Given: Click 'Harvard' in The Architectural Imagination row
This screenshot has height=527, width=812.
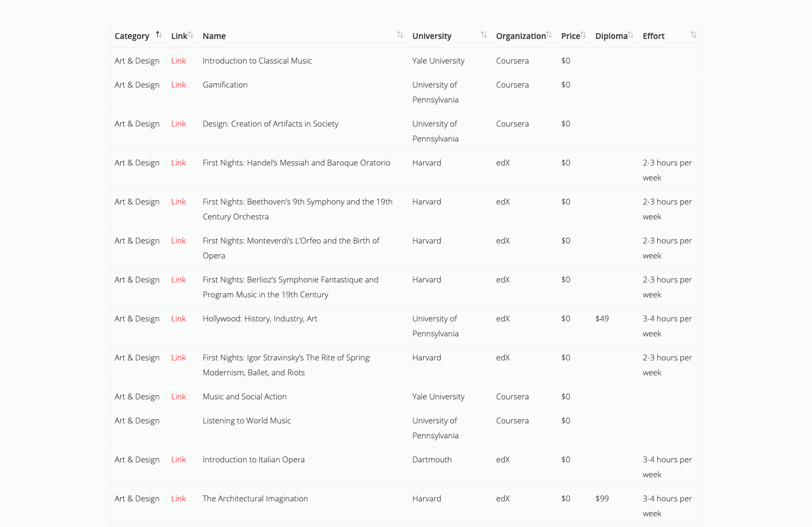Looking at the screenshot, I should [426, 499].
